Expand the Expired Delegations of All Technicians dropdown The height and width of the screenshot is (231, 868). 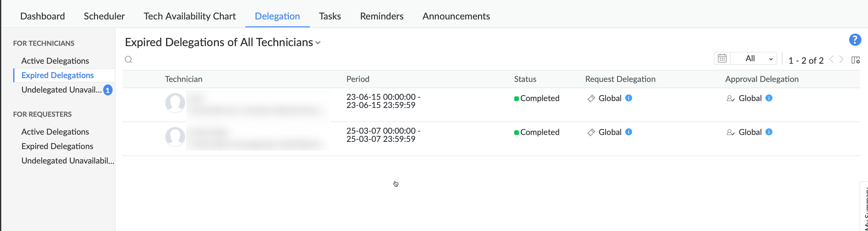(x=318, y=43)
